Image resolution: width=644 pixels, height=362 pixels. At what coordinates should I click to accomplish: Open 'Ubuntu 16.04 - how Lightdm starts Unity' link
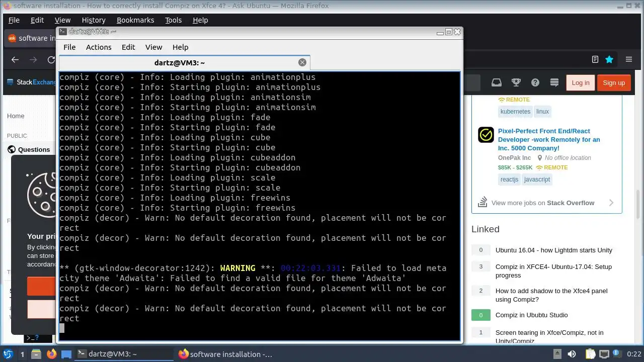coord(554,250)
